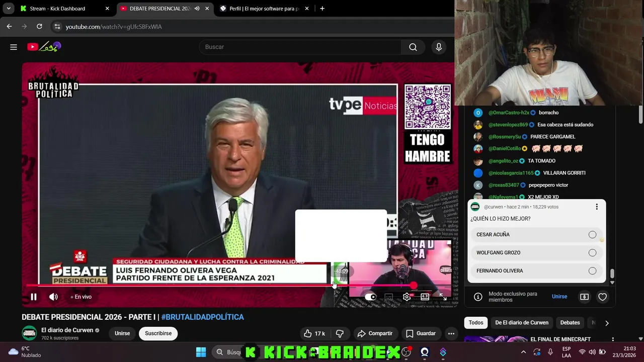Image resolution: width=644 pixels, height=362 pixels.
Task: Toggle subtitles button in player
Action: click(x=388, y=297)
